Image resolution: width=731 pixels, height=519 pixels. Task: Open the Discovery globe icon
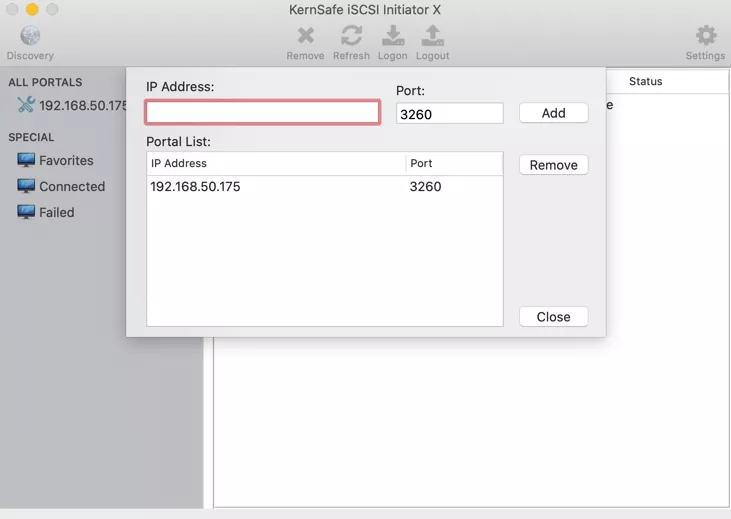[x=30, y=36]
